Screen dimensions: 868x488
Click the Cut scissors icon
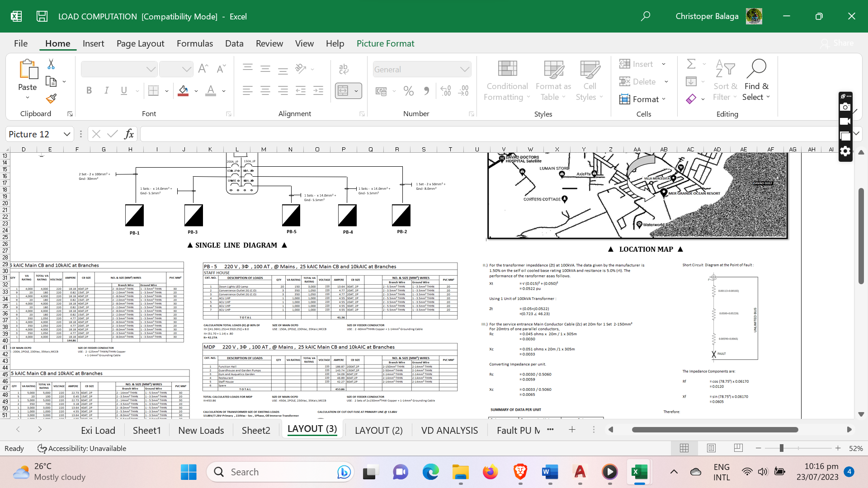(51, 64)
